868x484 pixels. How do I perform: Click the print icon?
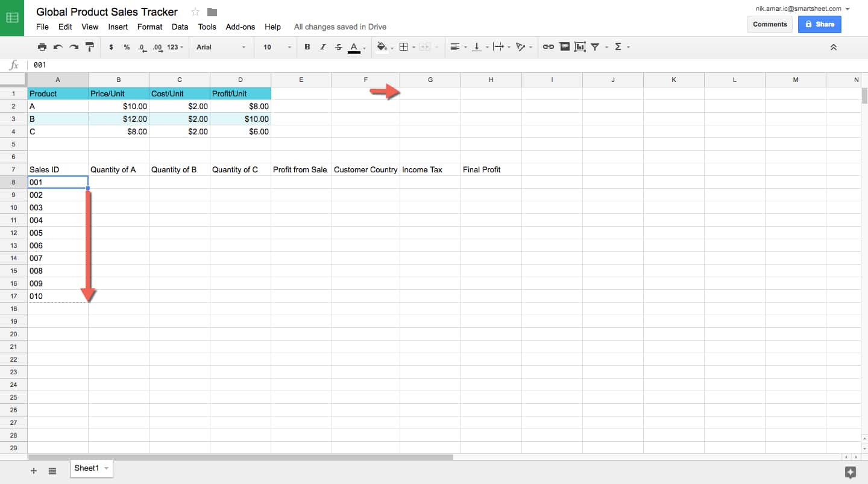click(x=42, y=47)
